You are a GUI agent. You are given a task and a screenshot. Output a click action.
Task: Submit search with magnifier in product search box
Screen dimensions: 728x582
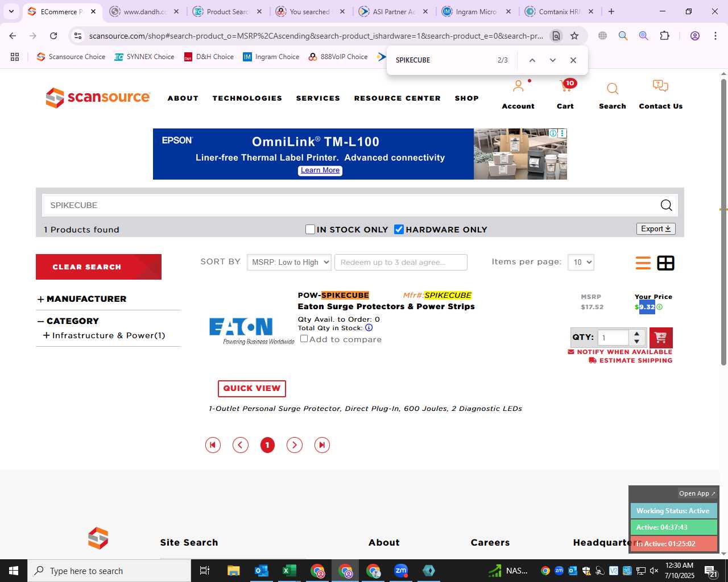666,205
